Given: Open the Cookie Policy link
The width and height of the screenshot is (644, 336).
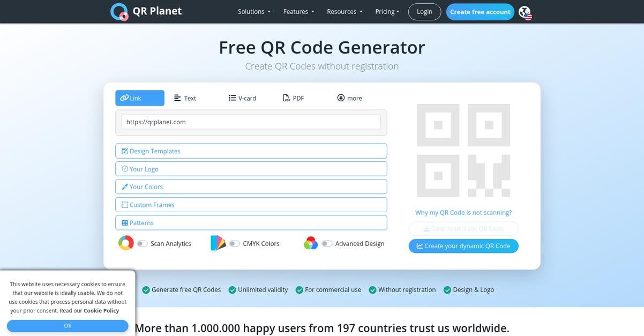Looking at the screenshot, I should pos(101,310).
